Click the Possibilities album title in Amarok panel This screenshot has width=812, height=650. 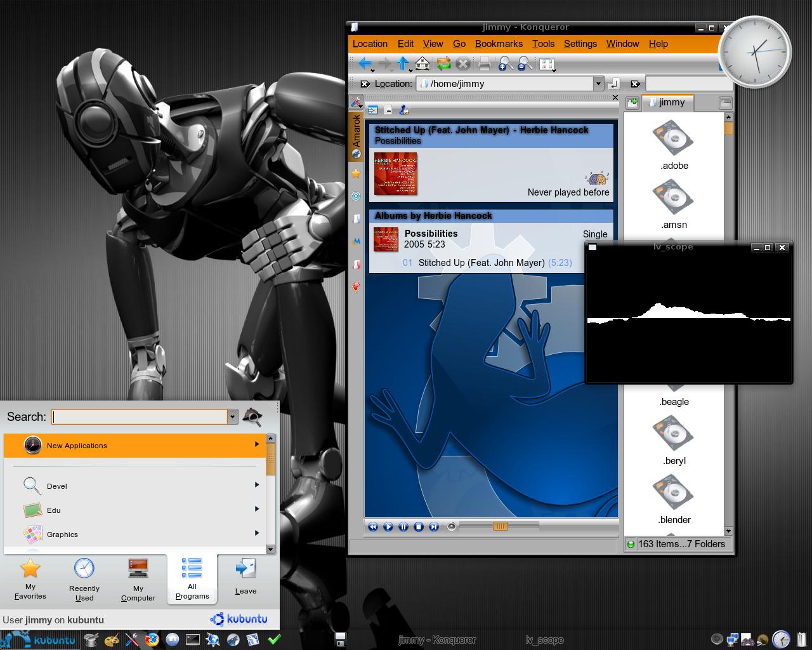point(431,234)
